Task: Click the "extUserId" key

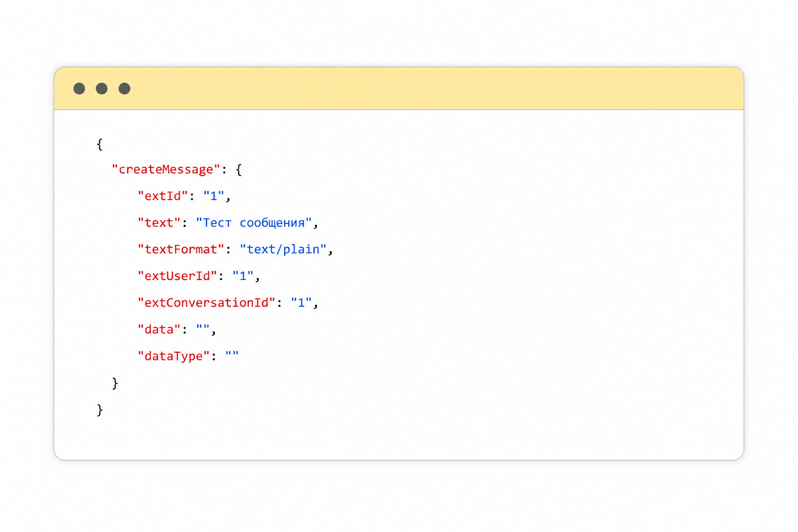Action: click(x=177, y=276)
